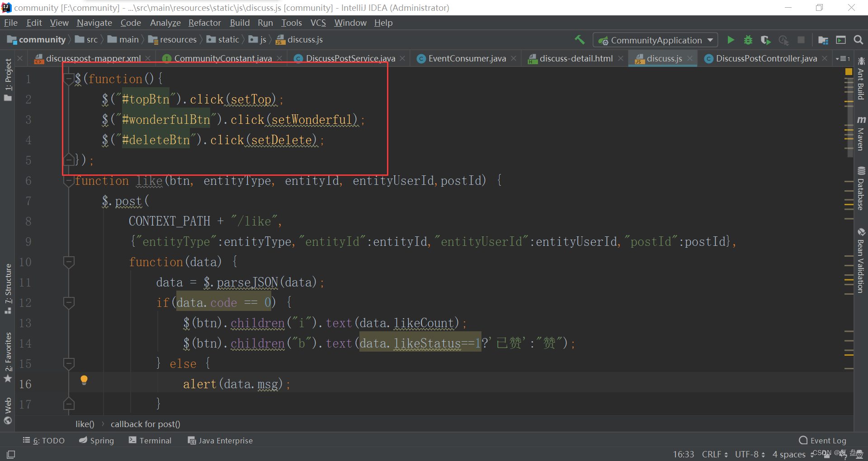The image size is (868, 461).
Task: Switch to CommunityConstant.java tab
Action: pos(223,58)
